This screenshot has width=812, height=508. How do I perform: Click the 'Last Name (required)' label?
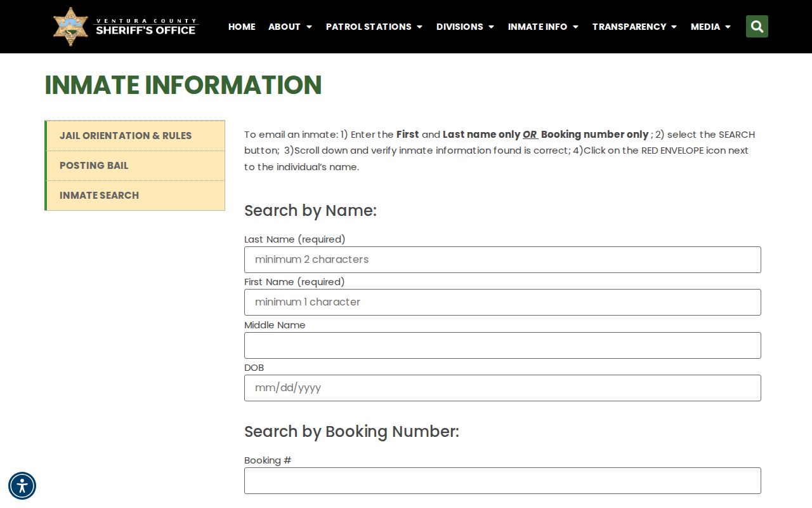pos(295,239)
